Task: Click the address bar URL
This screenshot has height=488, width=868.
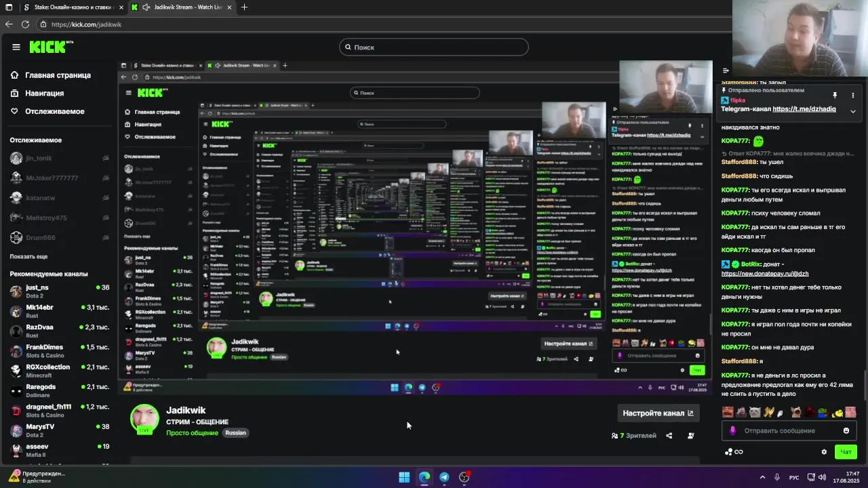Action: (x=86, y=24)
